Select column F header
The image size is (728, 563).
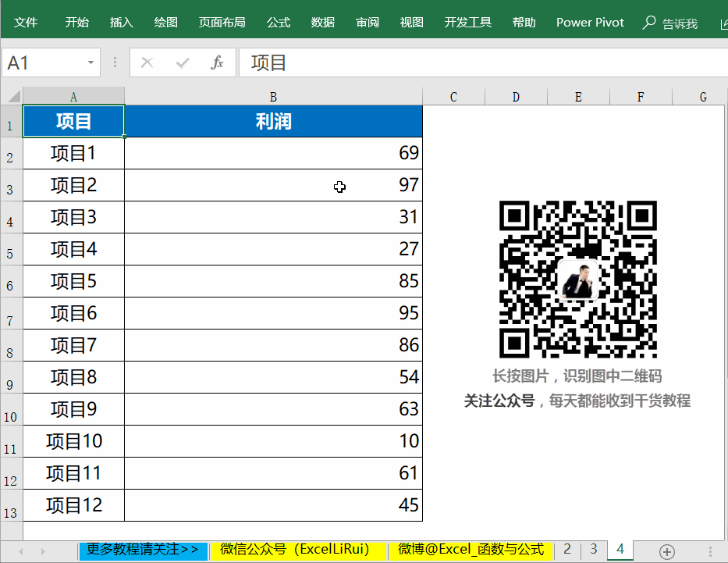[x=641, y=97]
